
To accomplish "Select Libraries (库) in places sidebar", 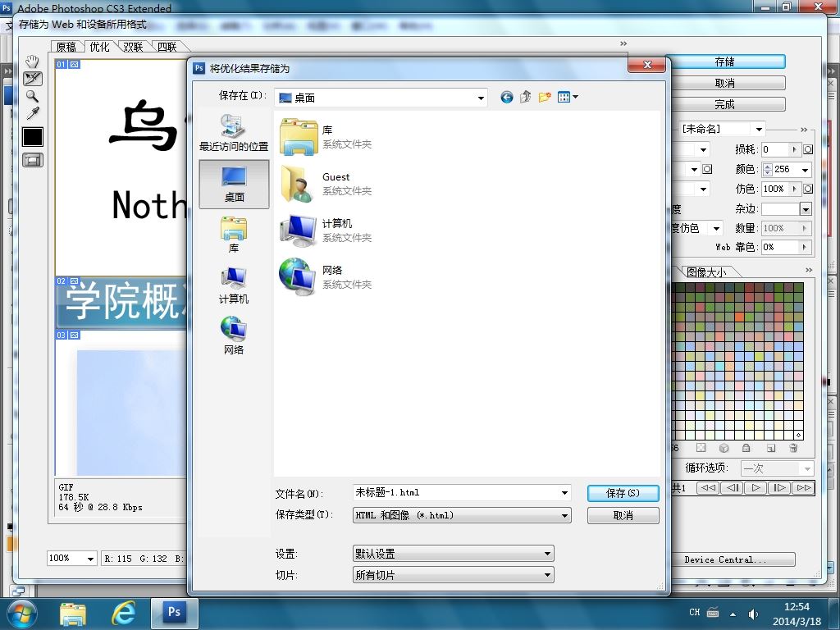I will click(234, 234).
